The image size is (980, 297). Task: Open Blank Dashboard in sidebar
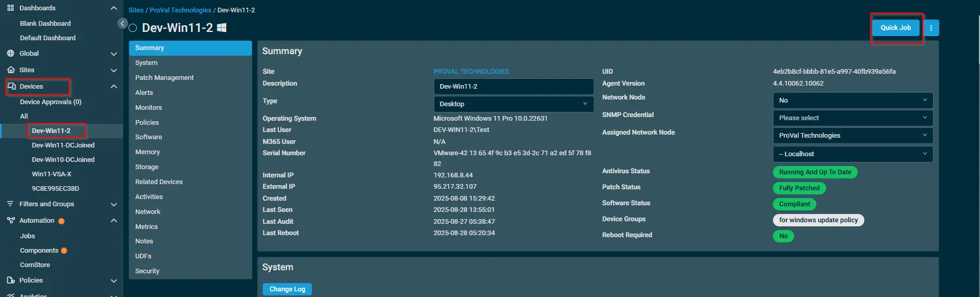tap(45, 24)
